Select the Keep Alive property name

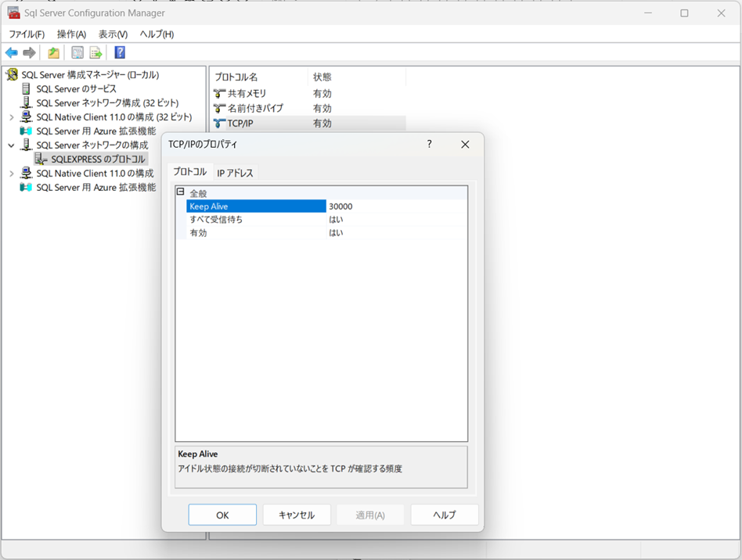click(x=256, y=206)
